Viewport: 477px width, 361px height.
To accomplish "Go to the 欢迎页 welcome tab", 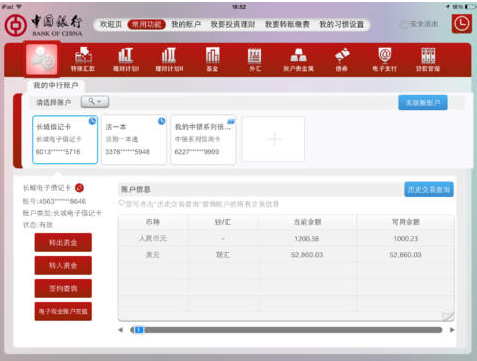I will pyautogui.click(x=111, y=24).
